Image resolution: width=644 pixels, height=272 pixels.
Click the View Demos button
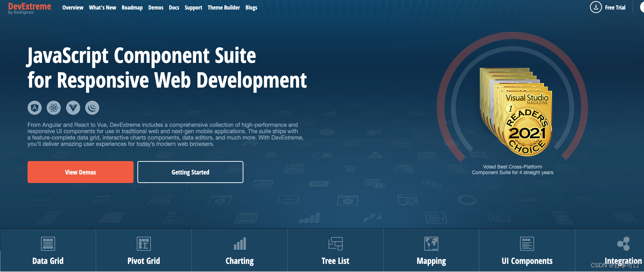pyautogui.click(x=81, y=172)
